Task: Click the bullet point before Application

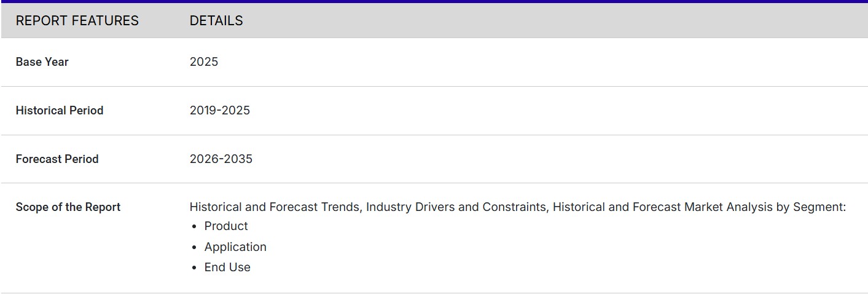Action: (195, 248)
